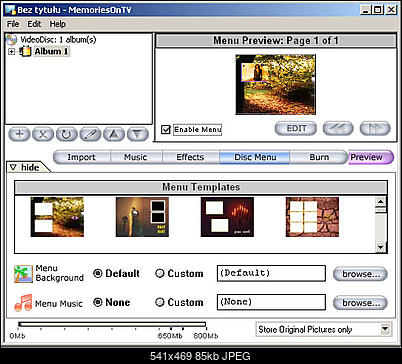402x364 pixels.
Task: Move album down with triangle button
Action: pos(138,134)
